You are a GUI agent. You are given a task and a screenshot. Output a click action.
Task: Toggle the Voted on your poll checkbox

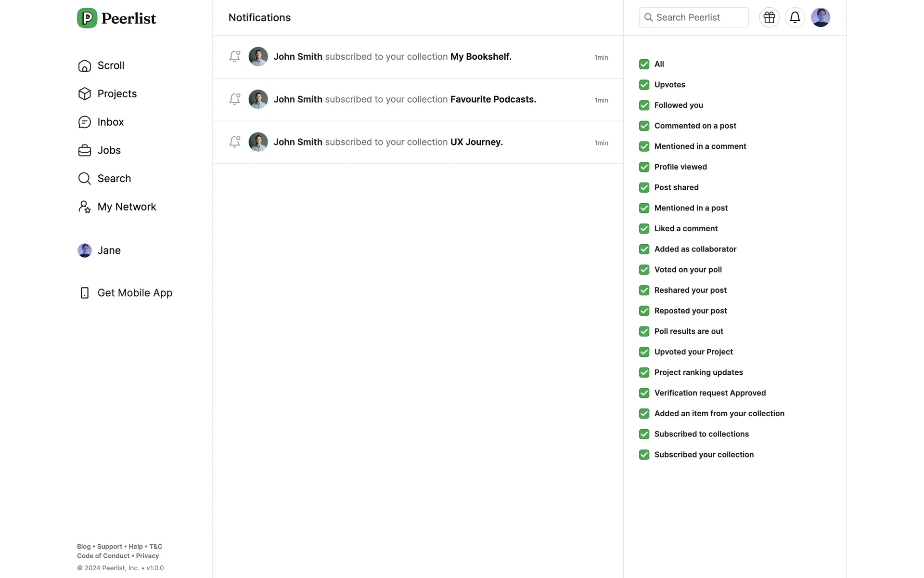click(x=644, y=270)
